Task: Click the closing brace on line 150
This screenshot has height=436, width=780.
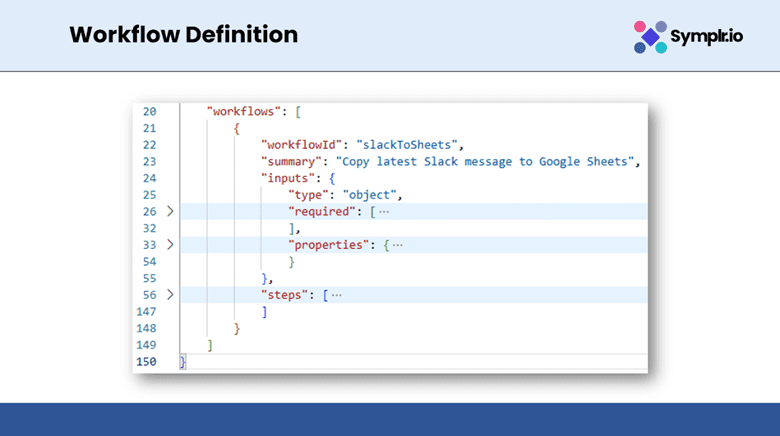Action: click(x=182, y=361)
